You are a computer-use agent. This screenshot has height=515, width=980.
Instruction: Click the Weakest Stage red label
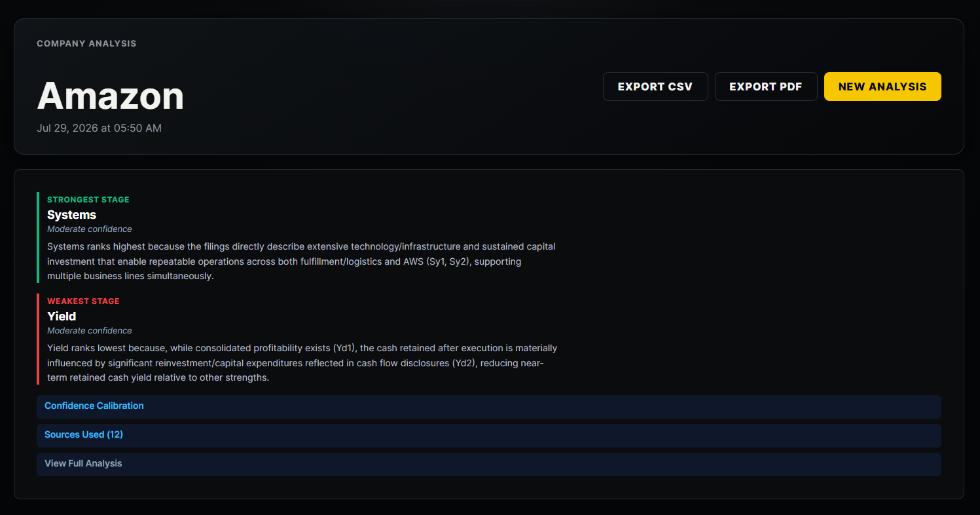tap(83, 301)
